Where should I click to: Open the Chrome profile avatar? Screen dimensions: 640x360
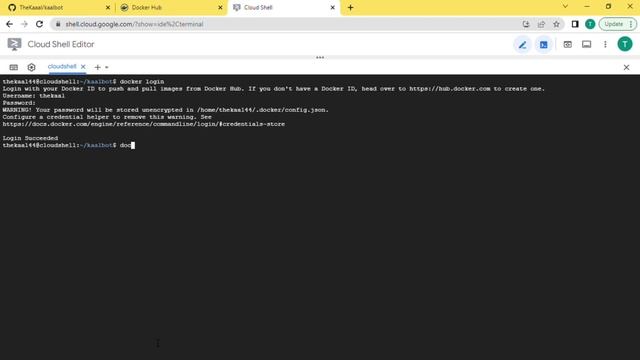click(590, 24)
